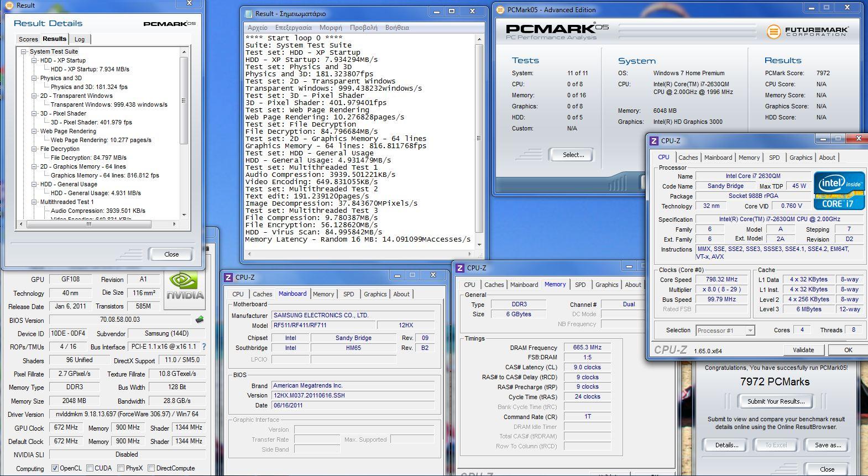Click the front CPU-Z CPU window title icon

click(654, 141)
